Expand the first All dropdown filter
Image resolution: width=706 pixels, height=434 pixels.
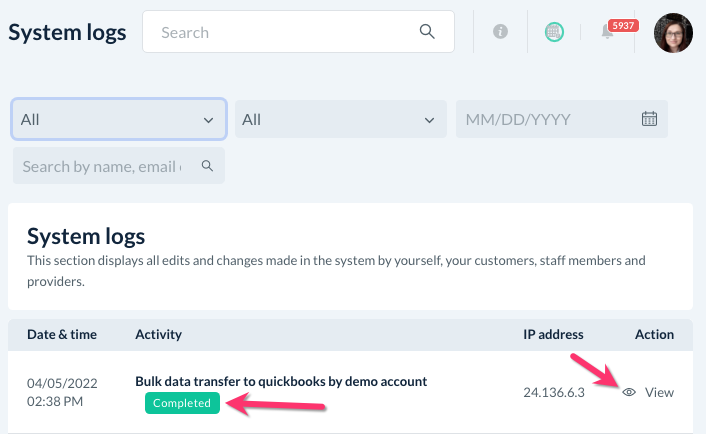[118, 119]
